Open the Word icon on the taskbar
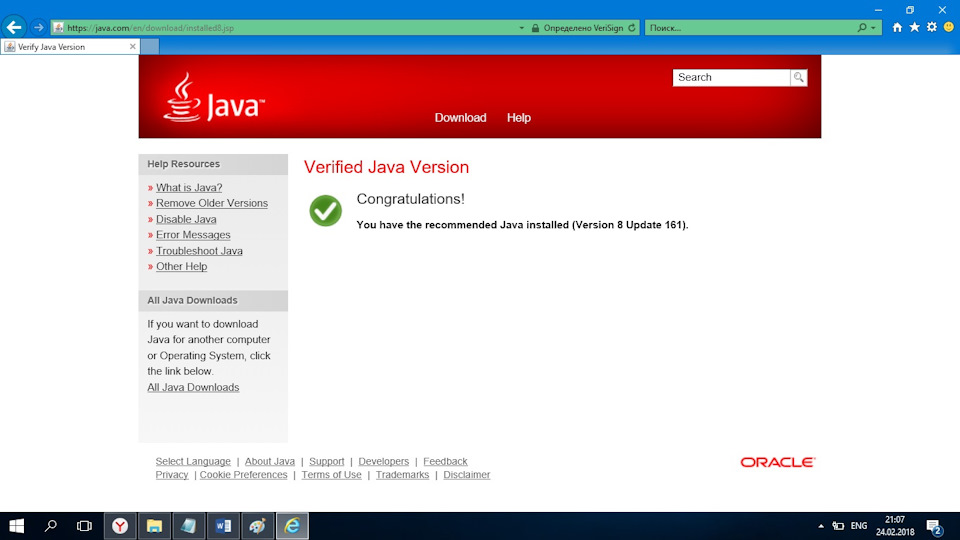The image size is (960, 540). 223,526
